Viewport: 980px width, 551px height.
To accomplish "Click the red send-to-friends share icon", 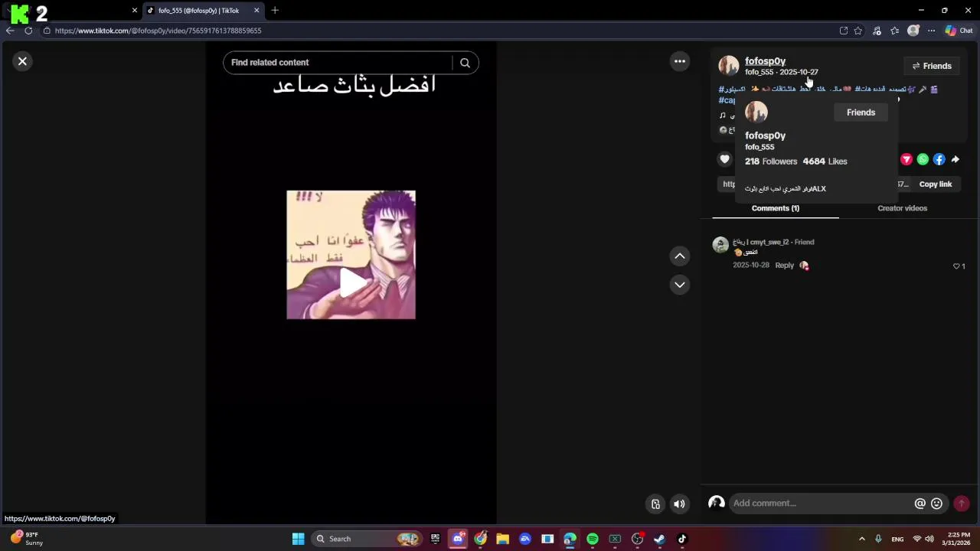I will pos(906,159).
